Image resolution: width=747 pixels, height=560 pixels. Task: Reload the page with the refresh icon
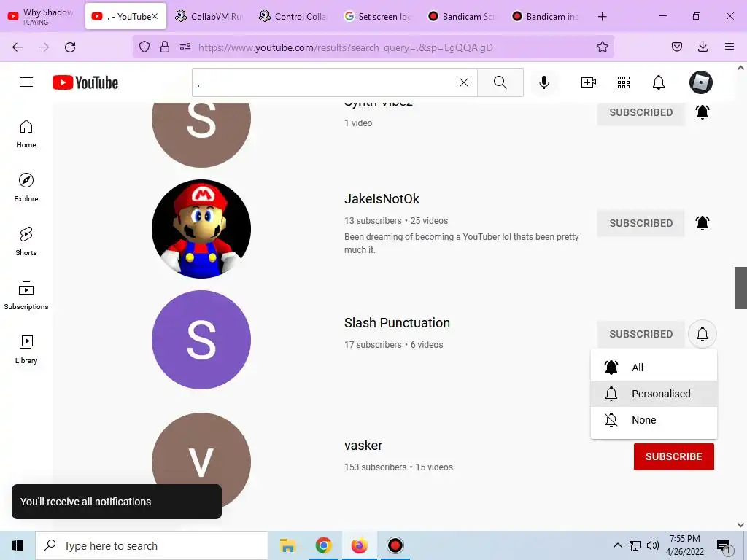coord(70,47)
